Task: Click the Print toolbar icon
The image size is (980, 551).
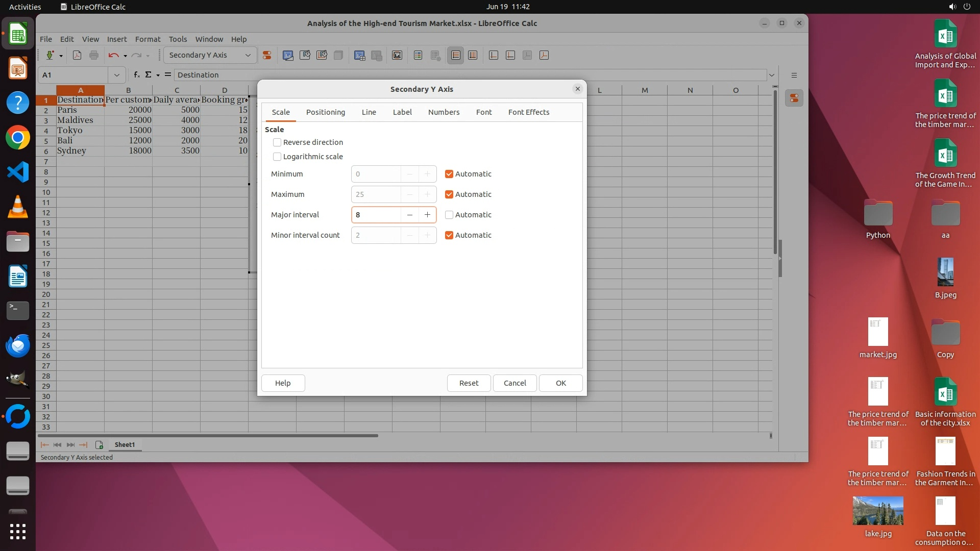Action: coord(94,55)
